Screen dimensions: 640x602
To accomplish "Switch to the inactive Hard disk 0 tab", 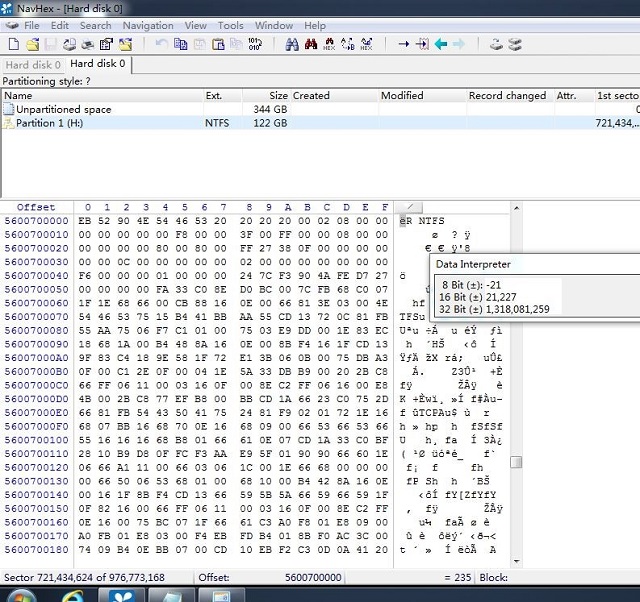I will [x=33, y=65].
